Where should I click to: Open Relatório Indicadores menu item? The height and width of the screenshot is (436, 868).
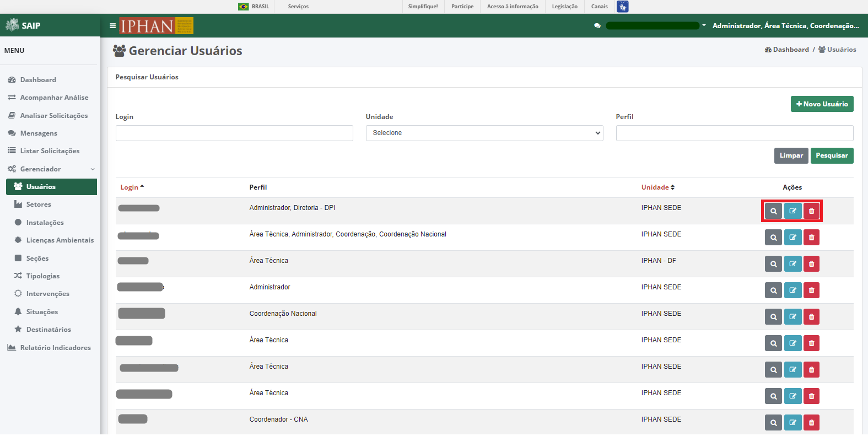(50, 348)
